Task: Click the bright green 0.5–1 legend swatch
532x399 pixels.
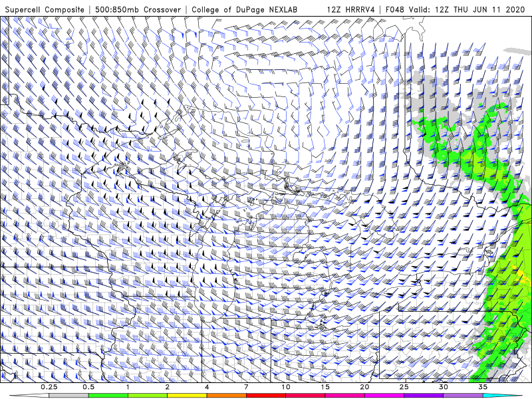Action: point(108,396)
